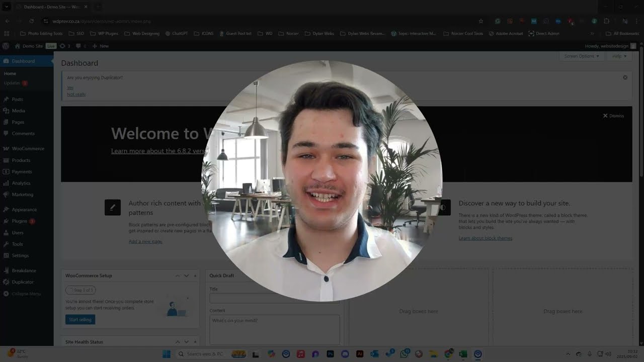
Task: Open Users in the sidebar
Action: pos(18,233)
